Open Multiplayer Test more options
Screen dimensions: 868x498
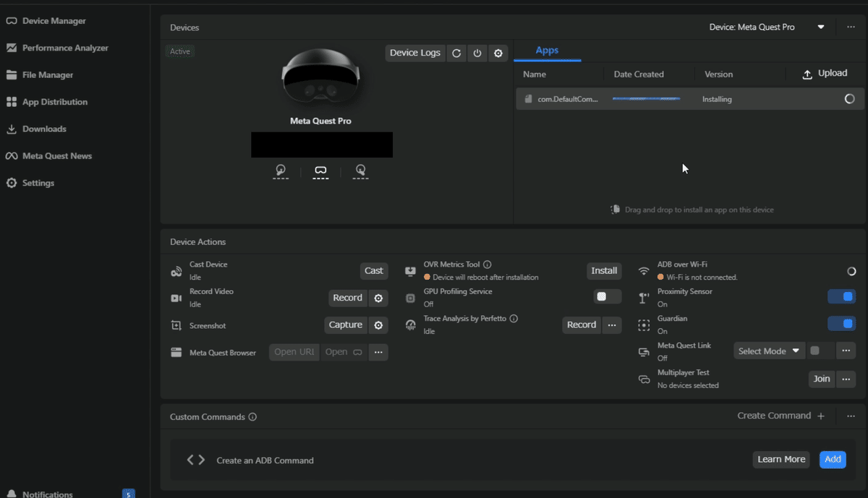point(846,379)
